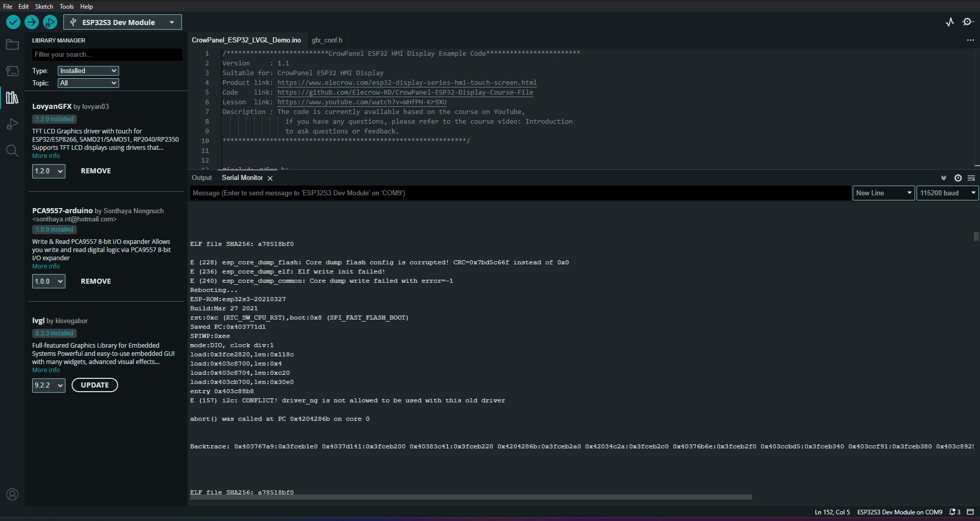Open the Search sidebar icon
Image resolution: width=980 pixels, height=521 pixels.
tap(12, 150)
